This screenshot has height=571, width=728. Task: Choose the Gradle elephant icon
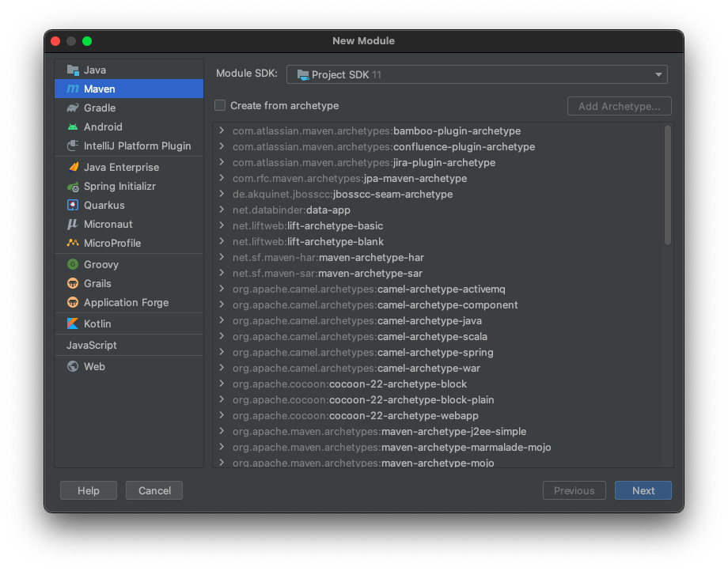point(73,108)
